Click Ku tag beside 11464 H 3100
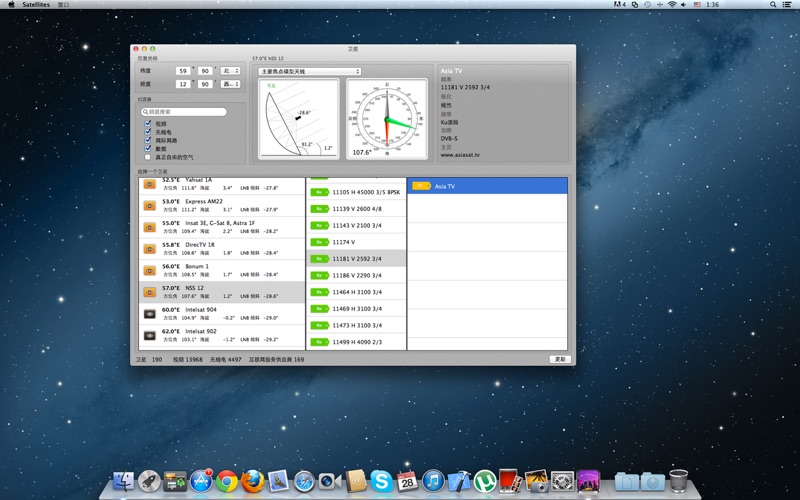This screenshot has width=800, height=500. [320, 292]
